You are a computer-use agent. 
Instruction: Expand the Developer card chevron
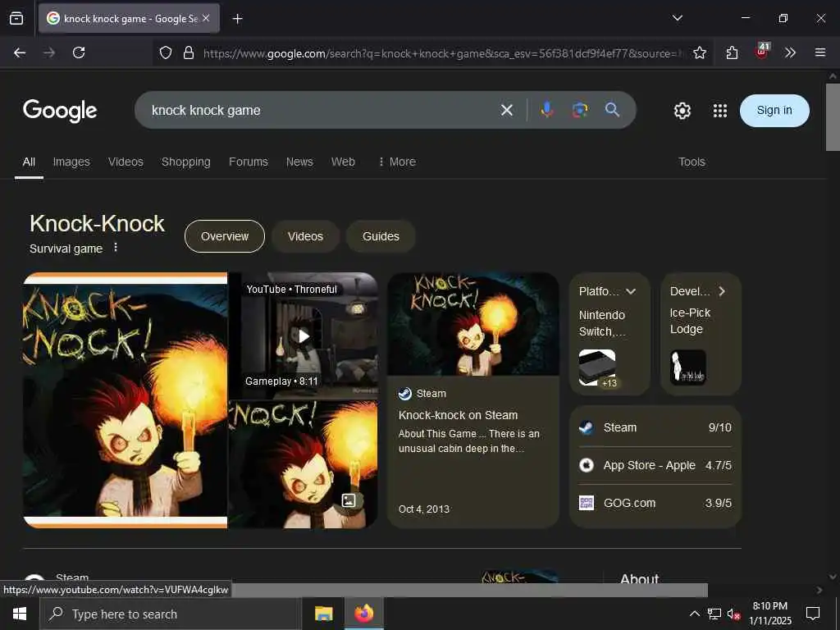[722, 291]
